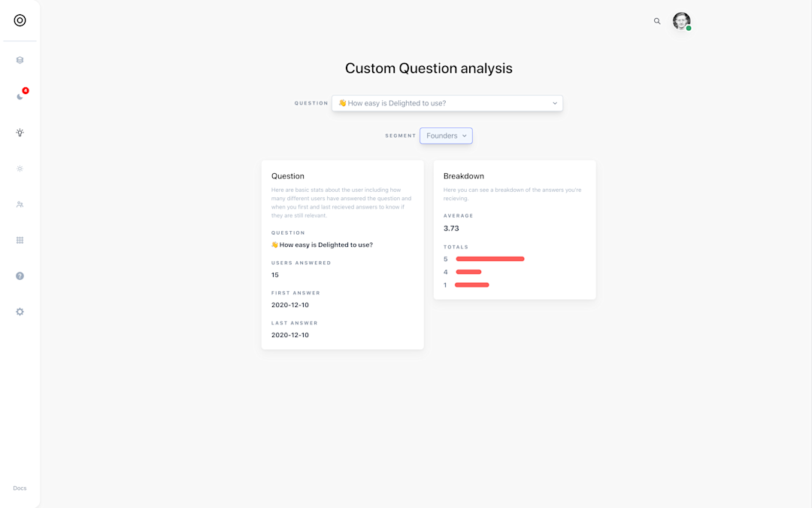
Task: Open the user profile avatar
Action: pos(681,21)
